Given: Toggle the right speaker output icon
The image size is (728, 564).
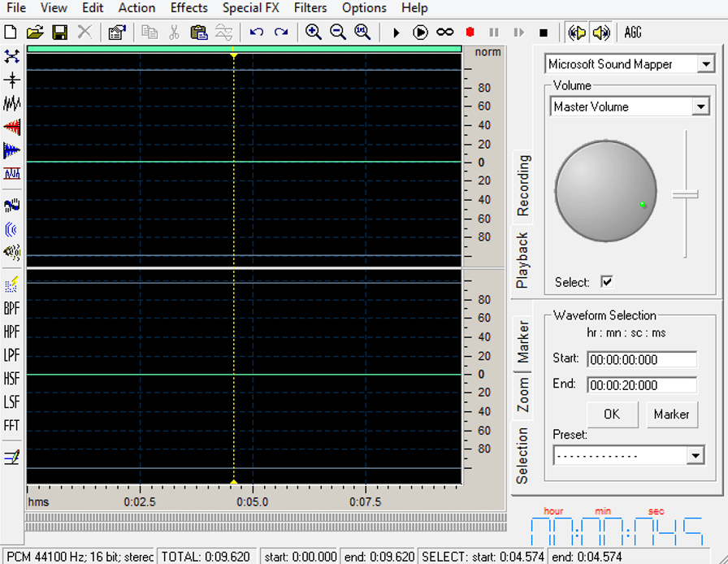Looking at the screenshot, I should 602,33.
